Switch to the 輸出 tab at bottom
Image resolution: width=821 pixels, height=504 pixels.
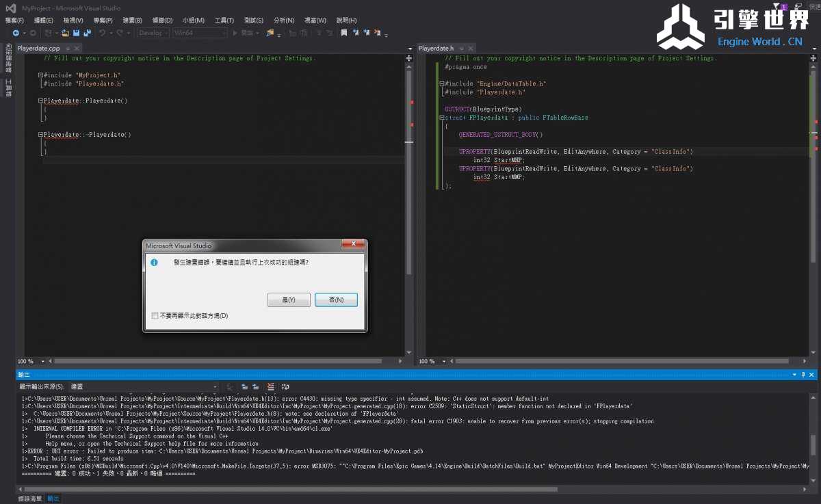tap(53, 499)
